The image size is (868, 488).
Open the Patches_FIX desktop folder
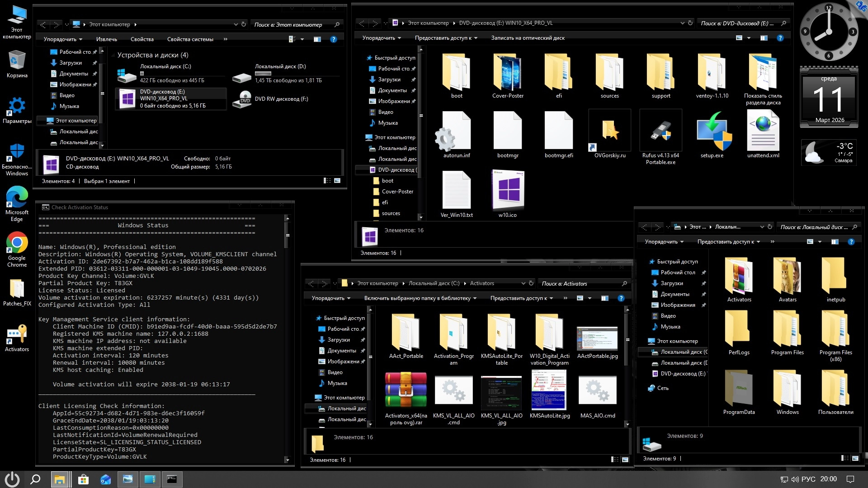click(17, 289)
